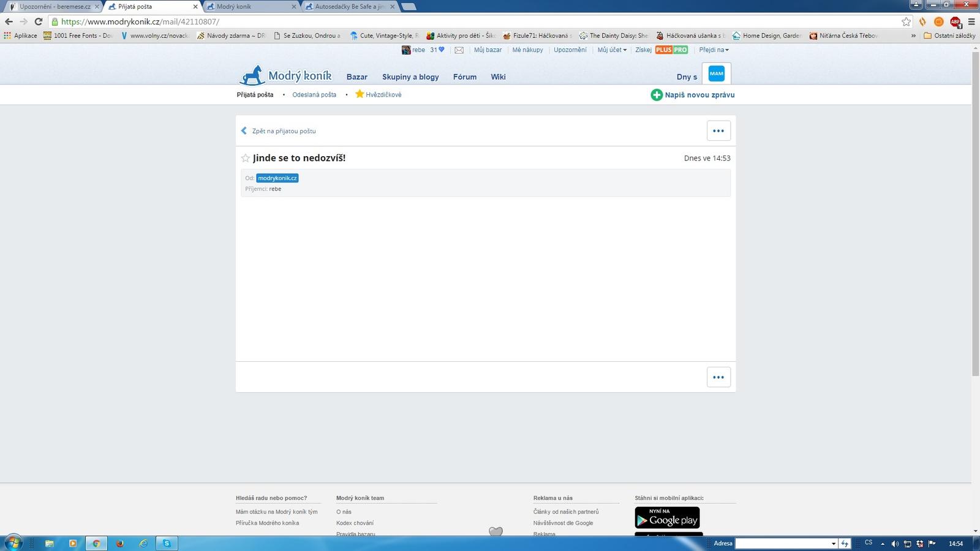980x551 pixels.
Task: Click the green plus Napiš novou zprávu icon
Action: coord(656,95)
